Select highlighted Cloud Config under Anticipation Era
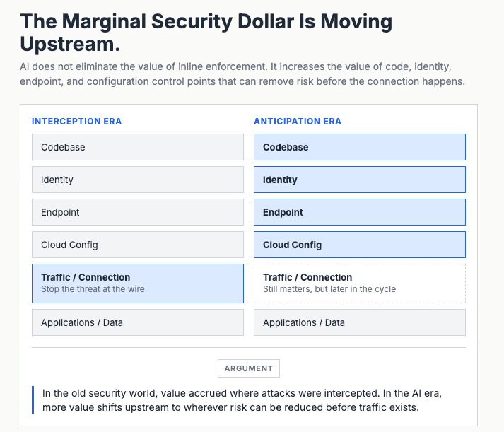The width and height of the screenshot is (504, 432). tap(360, 245)
